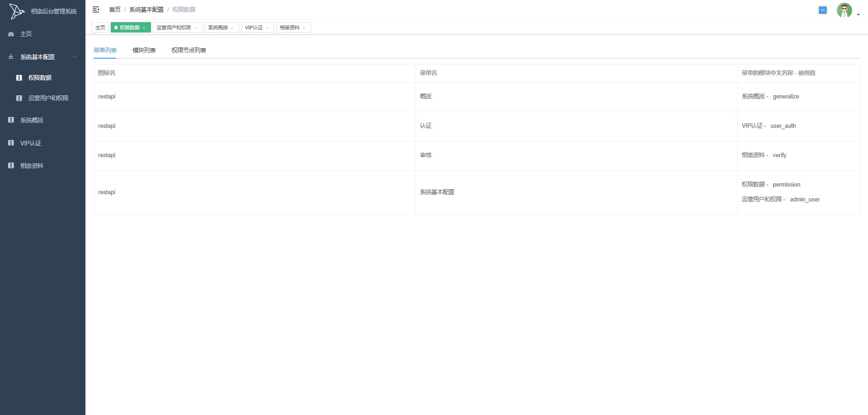868x415 pixels.
Task: Click the 概括 menu name cell
Action: [426, 96]
